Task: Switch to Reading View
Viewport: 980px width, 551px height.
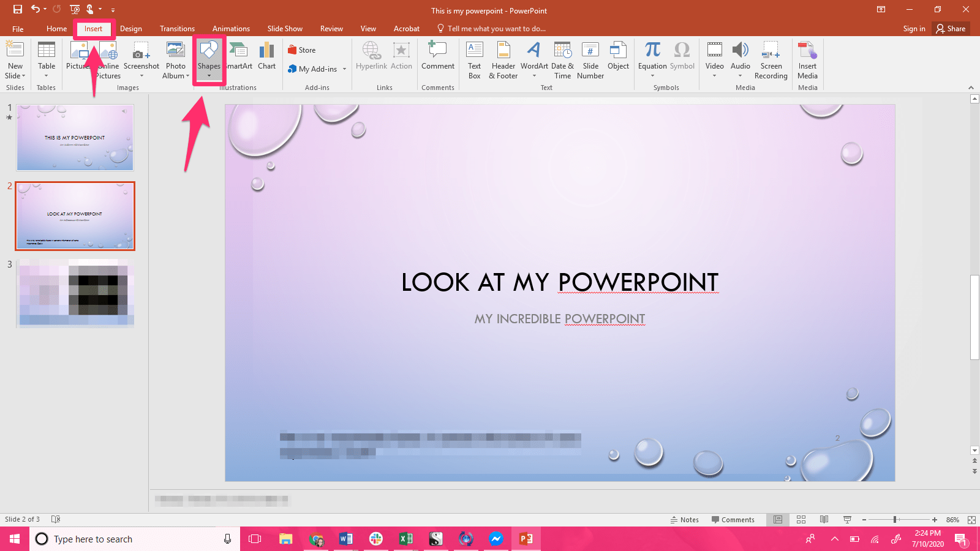Action: tap(824, 520)
